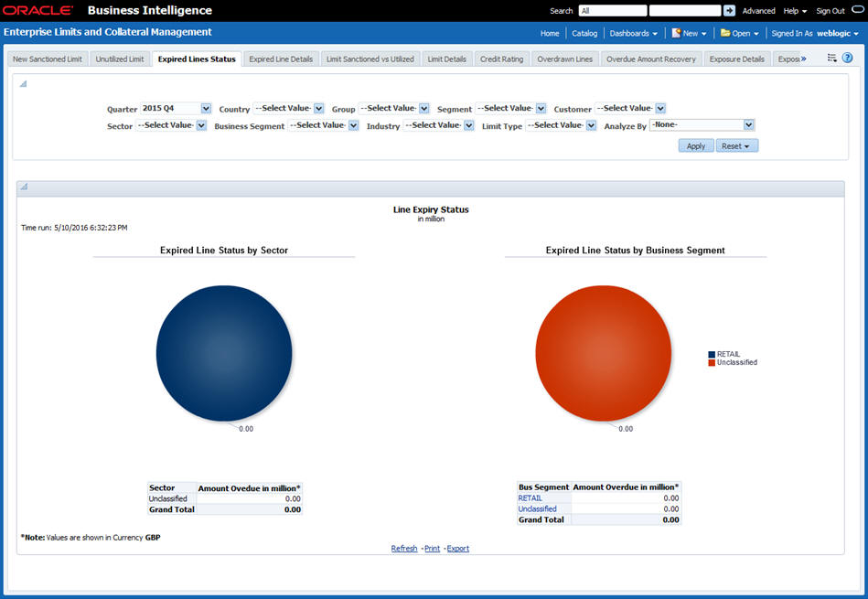This screenshot has width=868, height=599.
Task: Open the Quarter dropdown
Action: click(206, 109)
